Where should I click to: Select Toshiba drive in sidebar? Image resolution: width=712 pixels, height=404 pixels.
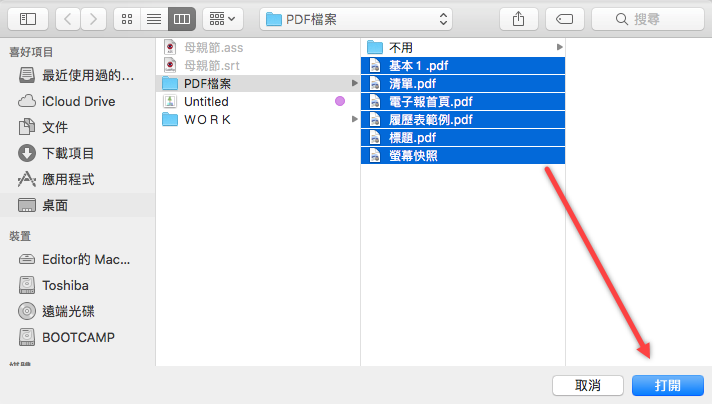78,286
